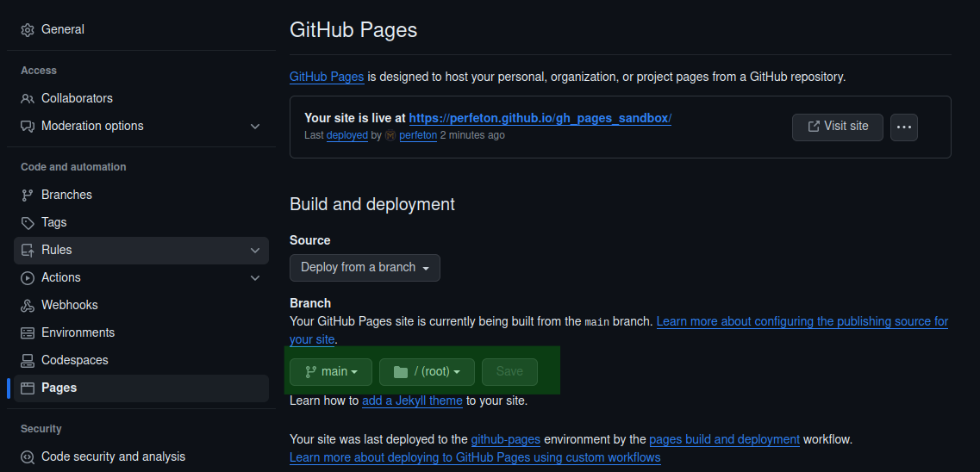Click the Environments server icon
Viewport: 980px width, 472px height.
(28, 332)
